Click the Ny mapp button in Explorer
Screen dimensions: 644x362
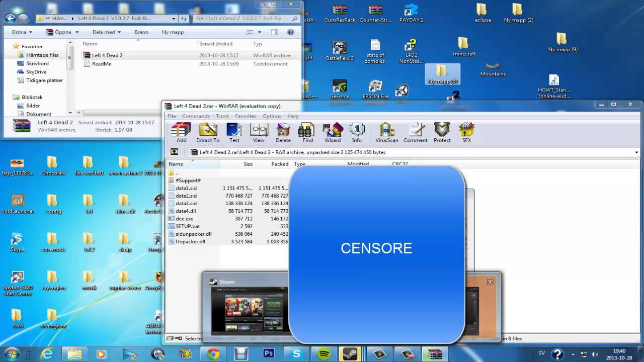tap(173, 32)
